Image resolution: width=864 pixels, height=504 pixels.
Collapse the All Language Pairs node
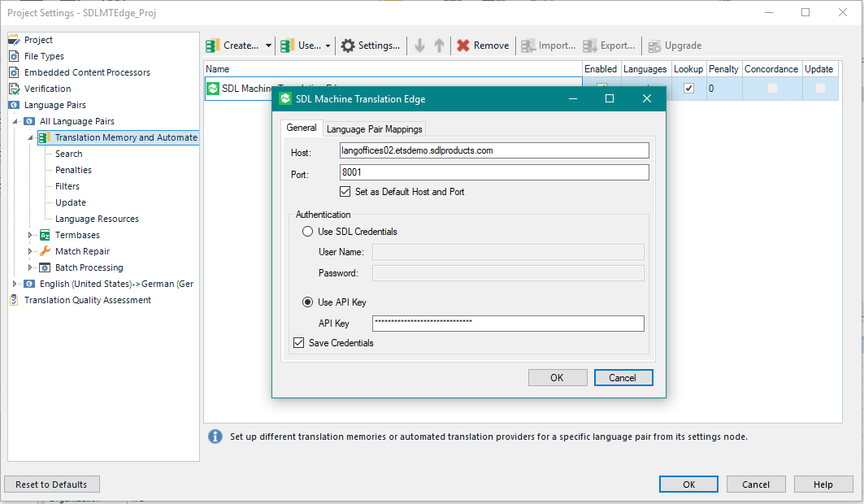(15, 121)
